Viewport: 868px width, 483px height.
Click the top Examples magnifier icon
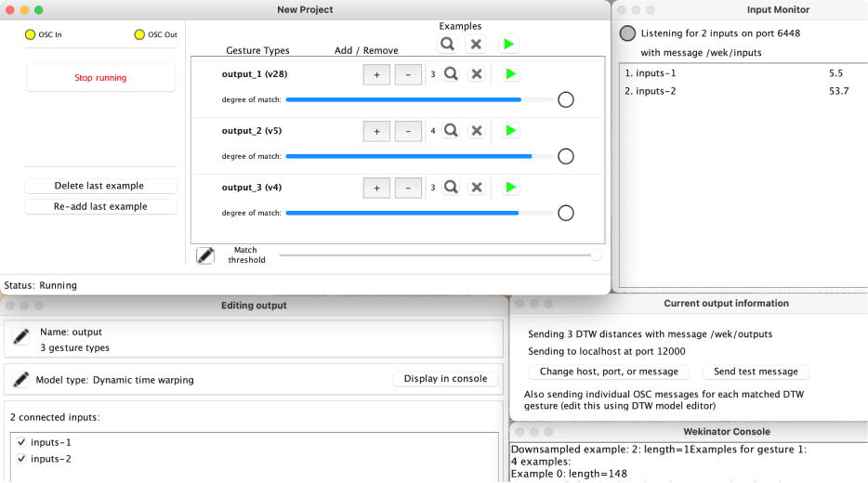[447, 44]
